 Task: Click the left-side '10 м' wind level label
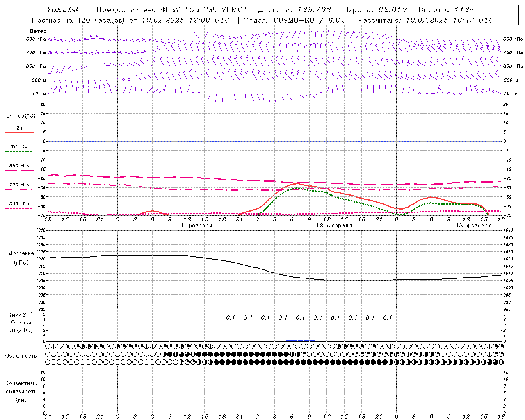click(x=39, y=94)
